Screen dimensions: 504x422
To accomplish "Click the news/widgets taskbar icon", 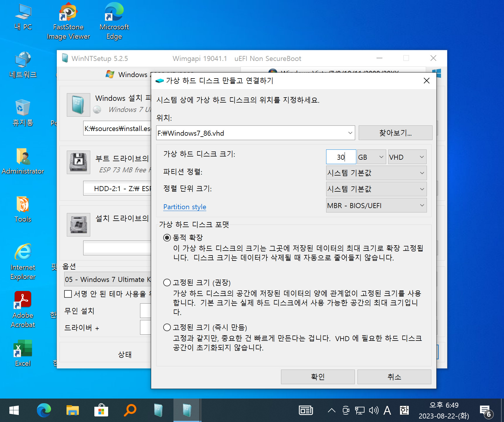I will [x=306, y=411].
